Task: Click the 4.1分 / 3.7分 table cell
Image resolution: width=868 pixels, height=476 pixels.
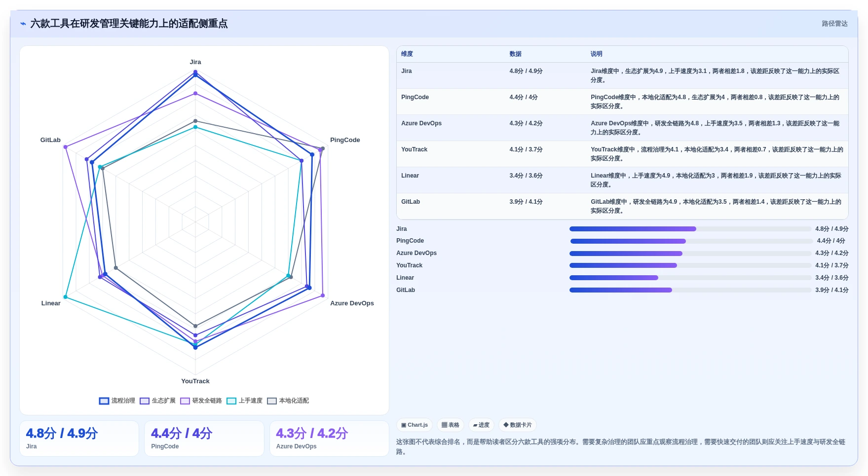Action: click(x=526, y=149)
